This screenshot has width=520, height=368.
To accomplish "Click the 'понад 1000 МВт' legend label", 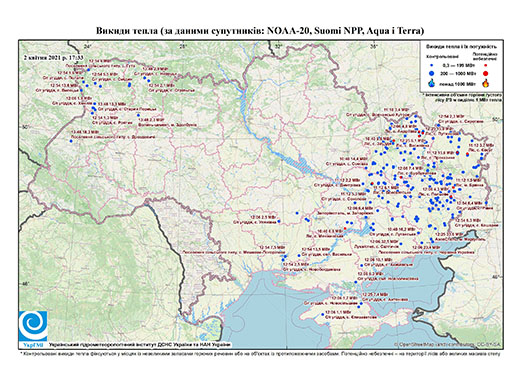I will point(456,83).
